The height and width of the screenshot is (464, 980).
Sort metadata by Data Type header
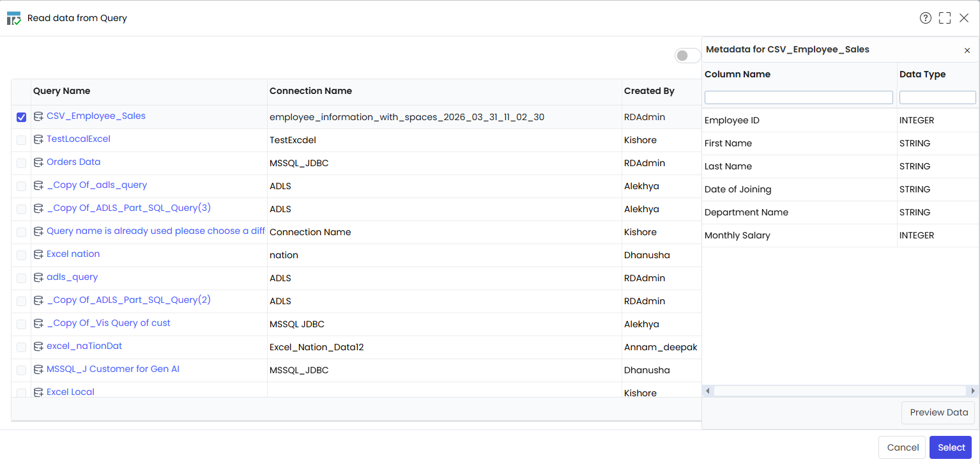coord(923,74)
